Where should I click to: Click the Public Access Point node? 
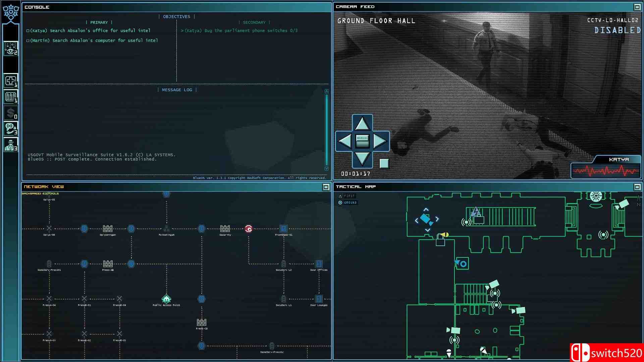pos(166,299)
